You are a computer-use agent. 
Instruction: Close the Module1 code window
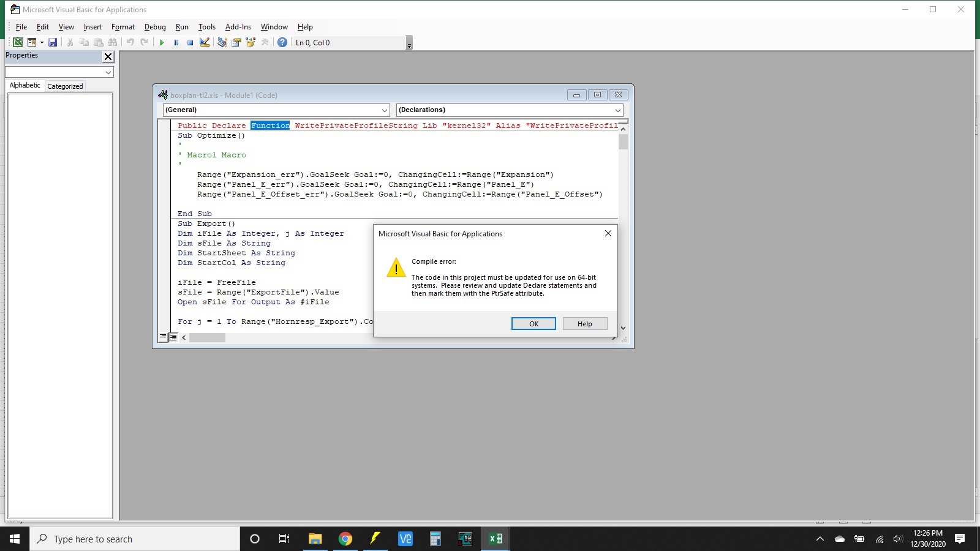coord(618,95)
